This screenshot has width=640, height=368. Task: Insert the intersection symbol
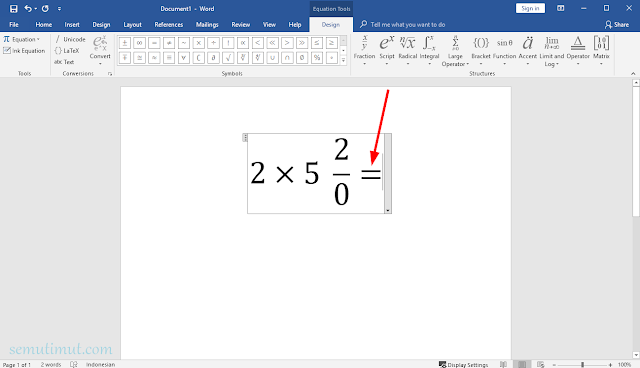pos(287,58)
